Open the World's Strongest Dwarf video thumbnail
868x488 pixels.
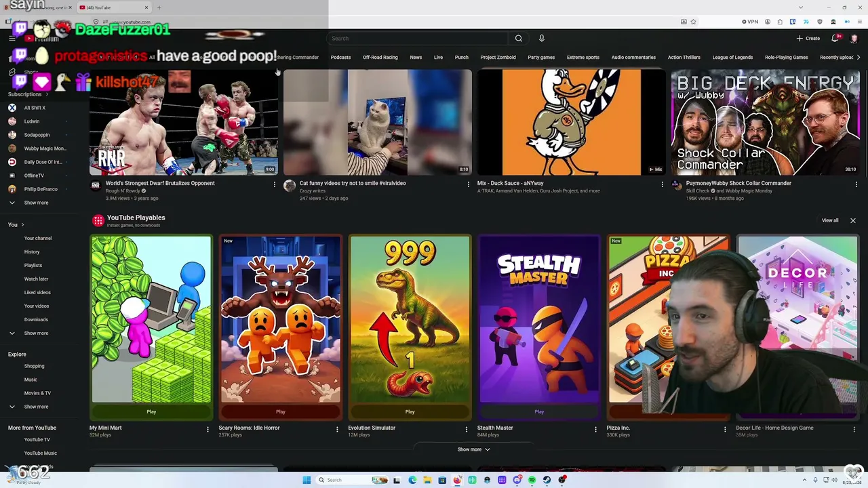click(184, 122)
